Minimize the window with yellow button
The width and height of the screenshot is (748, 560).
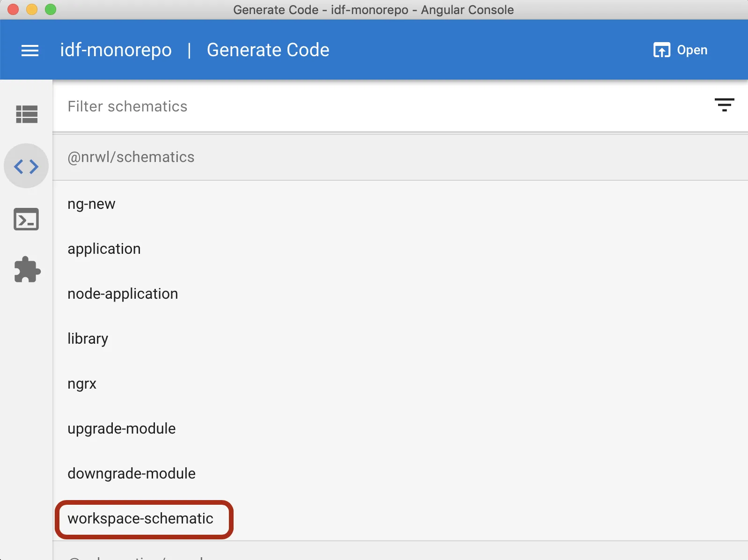32,9
